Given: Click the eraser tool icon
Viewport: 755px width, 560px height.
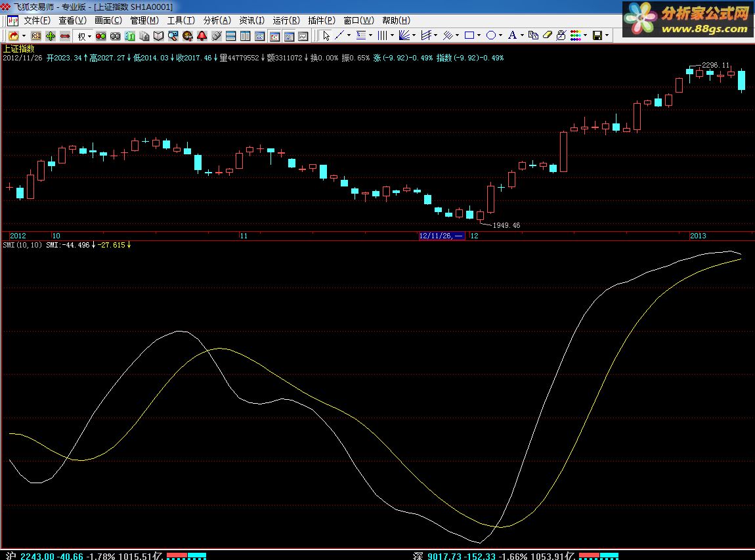Looking at the screenshot, I should pyautogui.click(x=547, y=35).
